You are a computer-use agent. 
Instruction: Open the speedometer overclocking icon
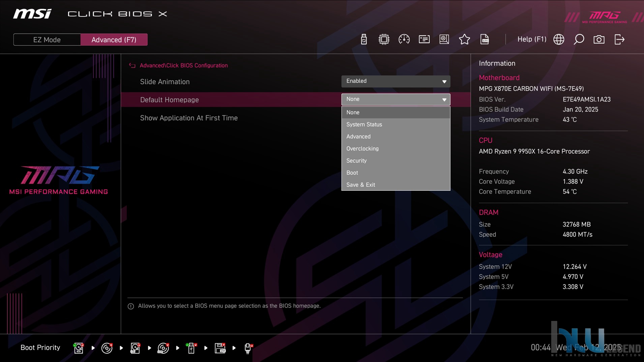pyautogui.click(x=404, y=39)
